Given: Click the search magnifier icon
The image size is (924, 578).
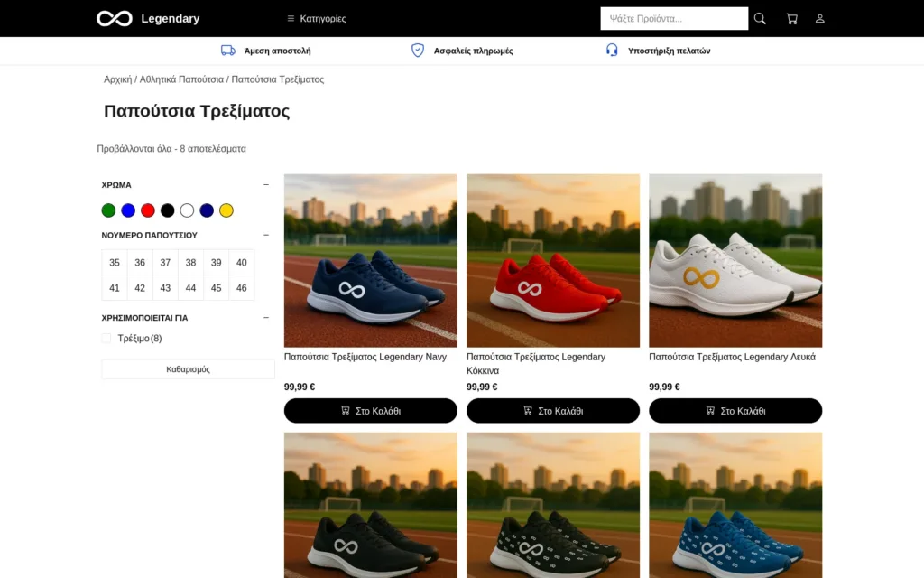Looking at the screenshot, I should pyautogui.click(x=760, y=19).
